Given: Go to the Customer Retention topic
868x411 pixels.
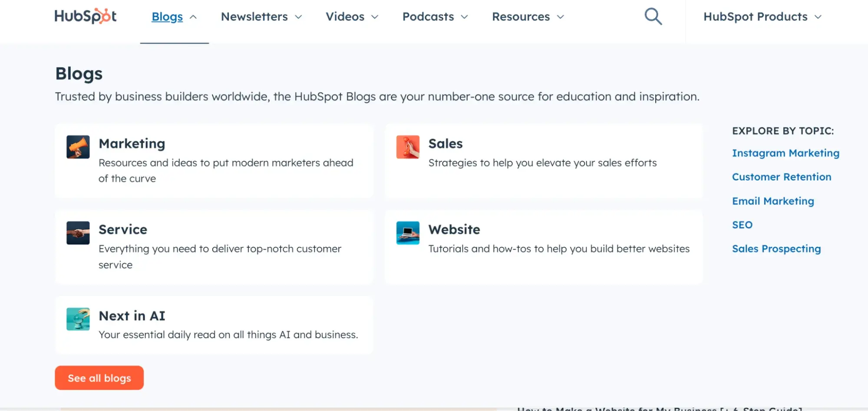Looking at the screenshot, I should pyautogui.click(x=782, y=177).
